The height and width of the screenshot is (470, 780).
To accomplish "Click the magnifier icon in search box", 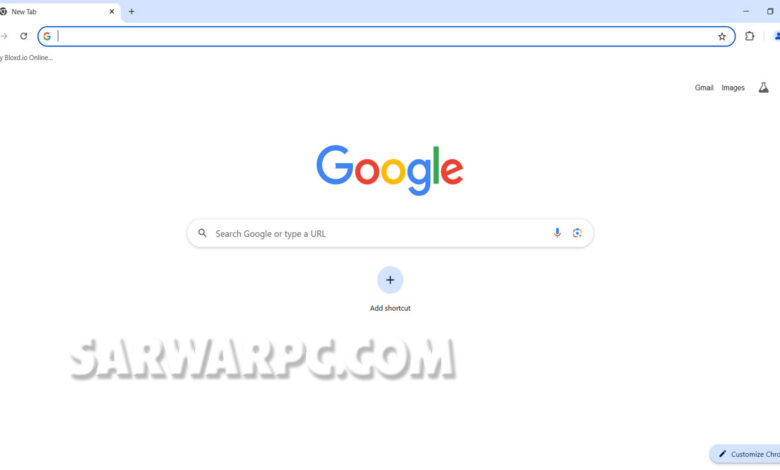I will [202, 233].
